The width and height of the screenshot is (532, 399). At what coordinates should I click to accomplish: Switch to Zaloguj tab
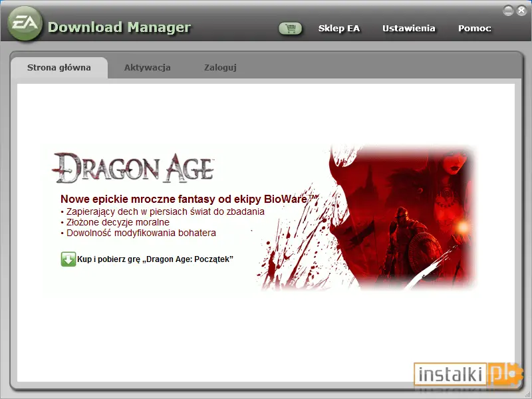pyautogui.click(x=220, y=68)
